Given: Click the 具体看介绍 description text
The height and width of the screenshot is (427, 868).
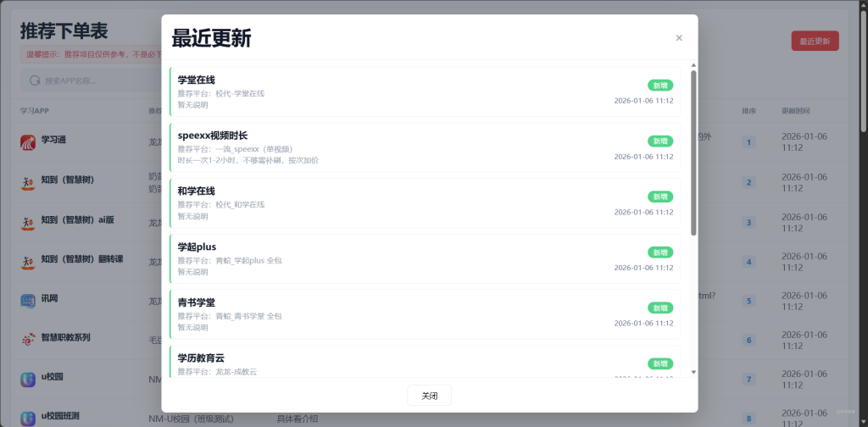Looking at the screenshot, I should tap(298, 419).
